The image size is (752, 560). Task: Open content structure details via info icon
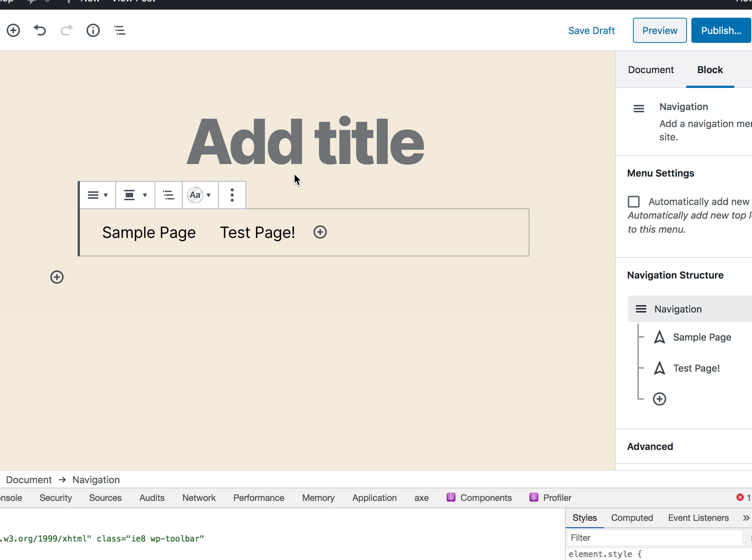point(93,30)
